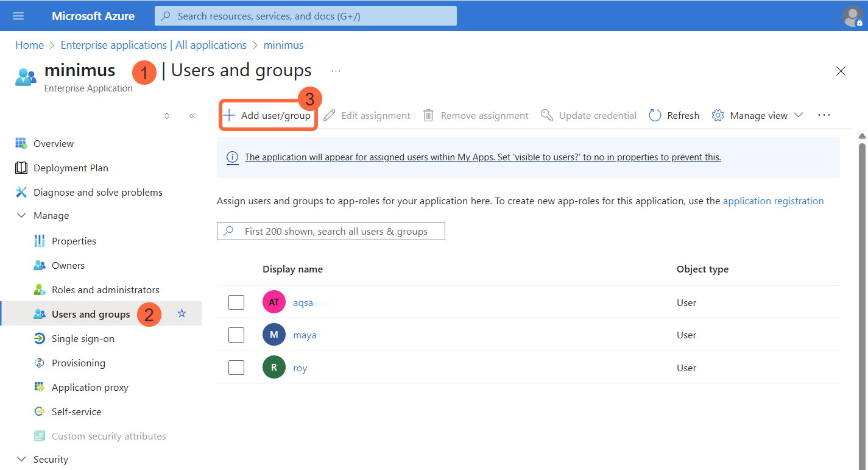This screenshot has width=868, height=470.
Task: Open the ellipsis next to page title
Action: coord(336,71)
